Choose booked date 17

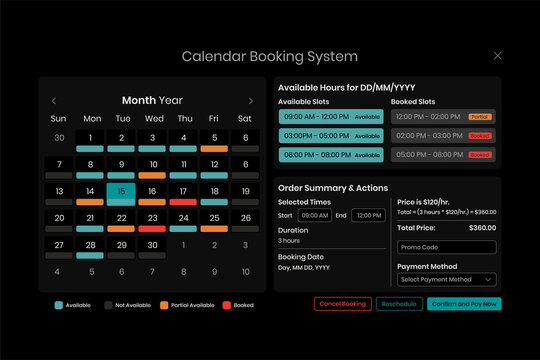[183, 194]
